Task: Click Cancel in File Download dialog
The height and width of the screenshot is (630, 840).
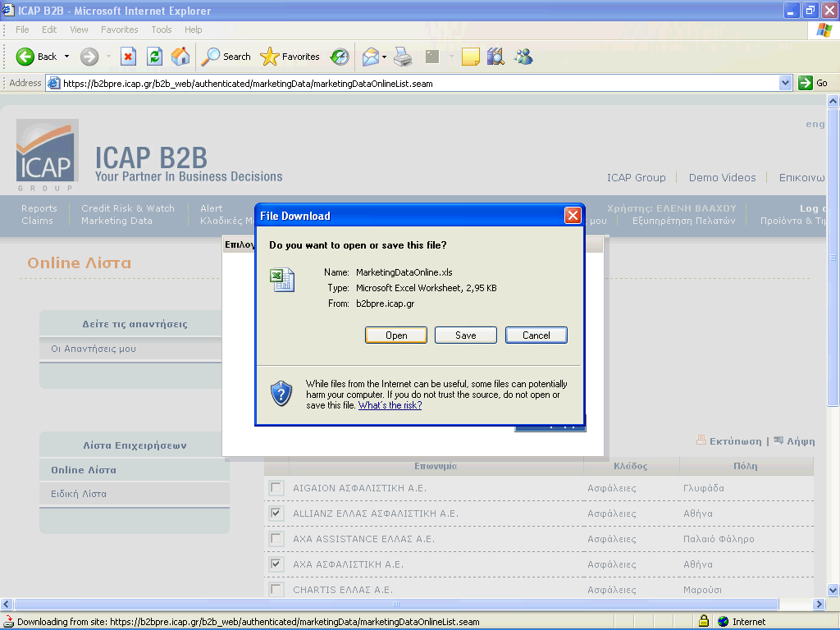Action: tap(536, 336)
